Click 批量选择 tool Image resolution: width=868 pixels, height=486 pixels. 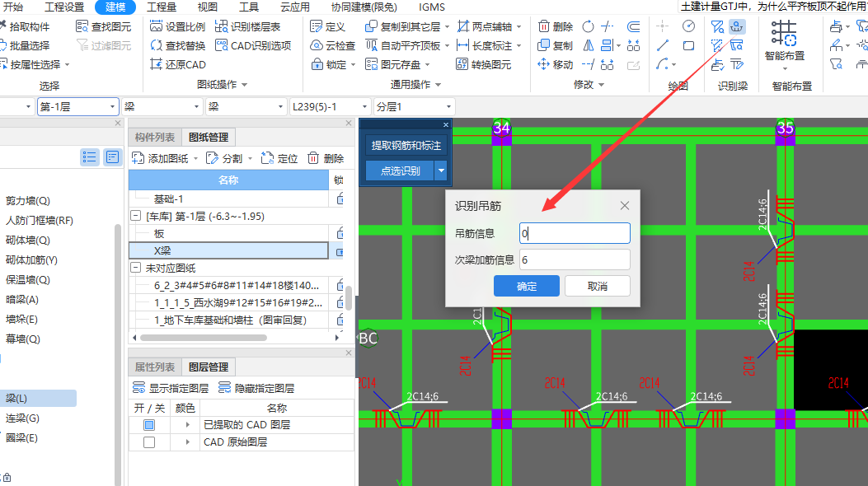pos(25,45)
